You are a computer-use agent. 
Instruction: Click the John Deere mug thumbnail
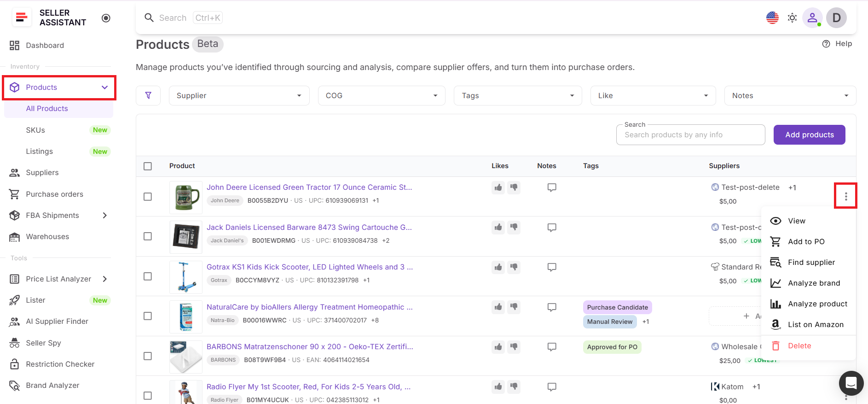point(186,197)
